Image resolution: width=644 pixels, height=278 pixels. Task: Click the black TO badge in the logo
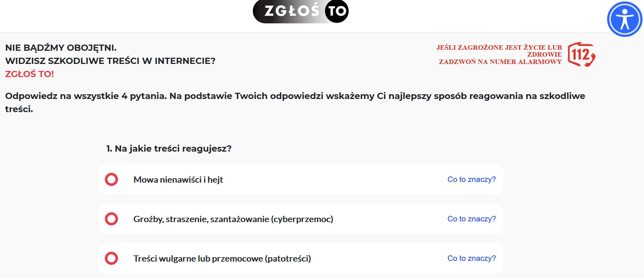click(x=337, y=11)
